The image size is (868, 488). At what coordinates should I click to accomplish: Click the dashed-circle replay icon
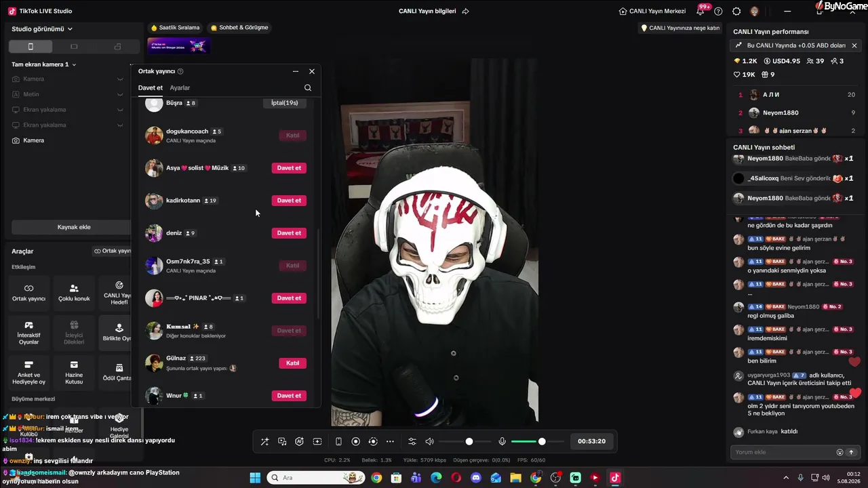372,441
